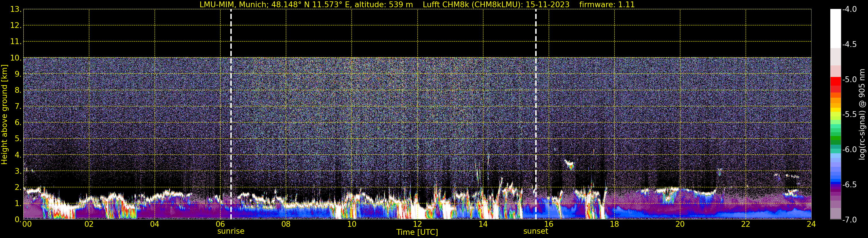Click the colorbar tick value '-4.0'
The width and height of the screenshot is (868, 238).
849,9
